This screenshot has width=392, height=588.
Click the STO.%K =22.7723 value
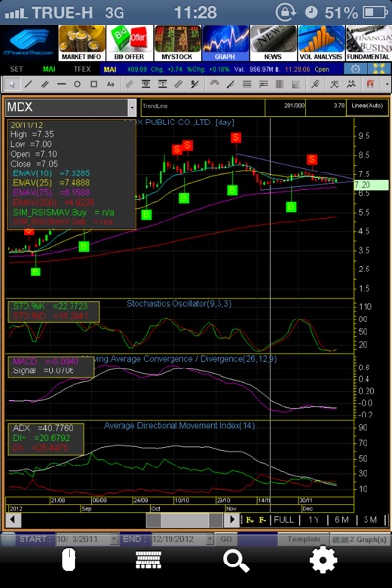click(x=51, y=306)
